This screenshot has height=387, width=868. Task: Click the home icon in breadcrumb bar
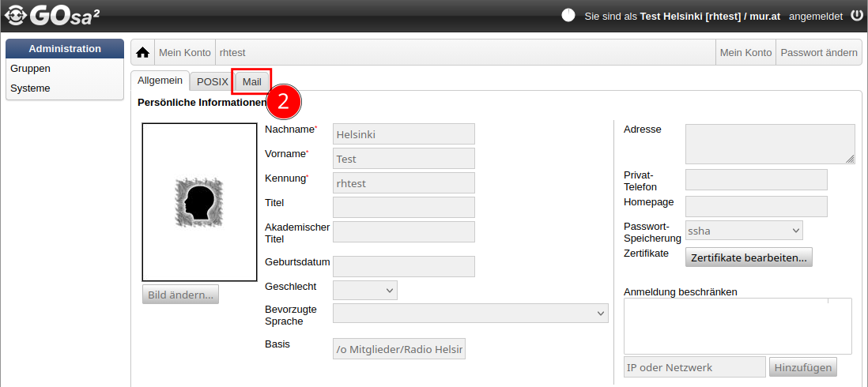point(142,53)
